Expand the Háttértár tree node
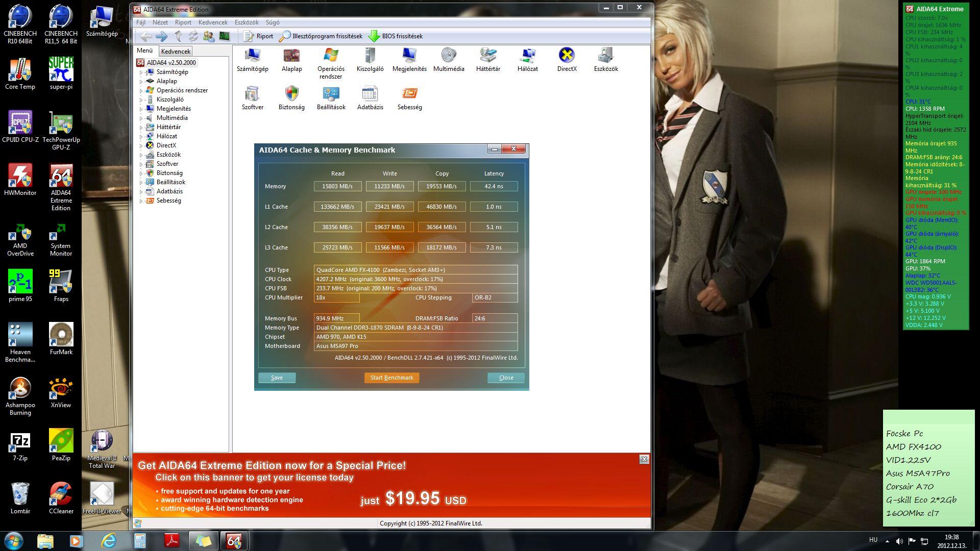The width and height of the screenshot is (980, 551). (x=141, y=128)
